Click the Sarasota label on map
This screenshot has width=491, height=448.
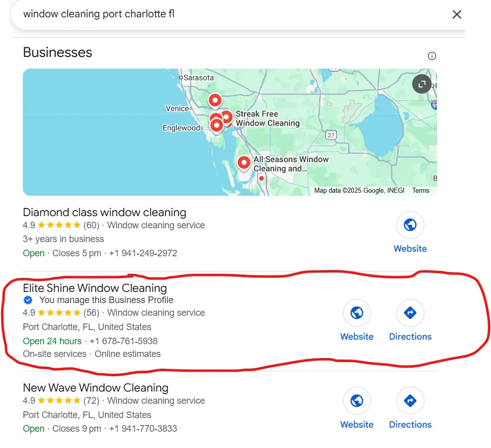(199, 78)
